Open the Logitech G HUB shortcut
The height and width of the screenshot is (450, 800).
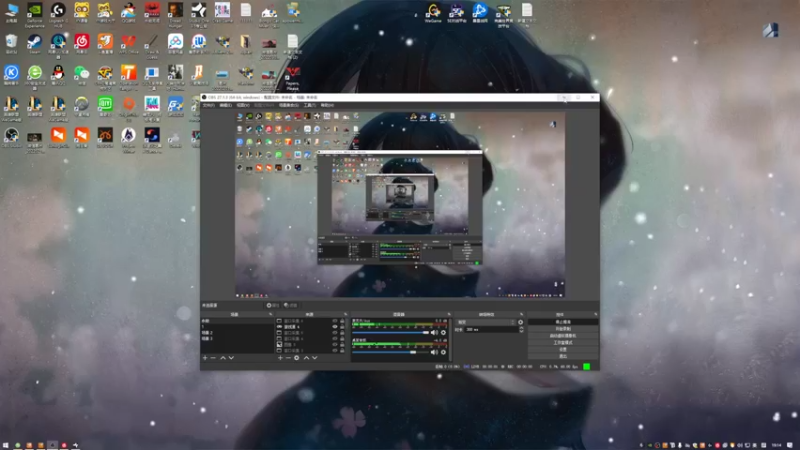click(58, 14)
